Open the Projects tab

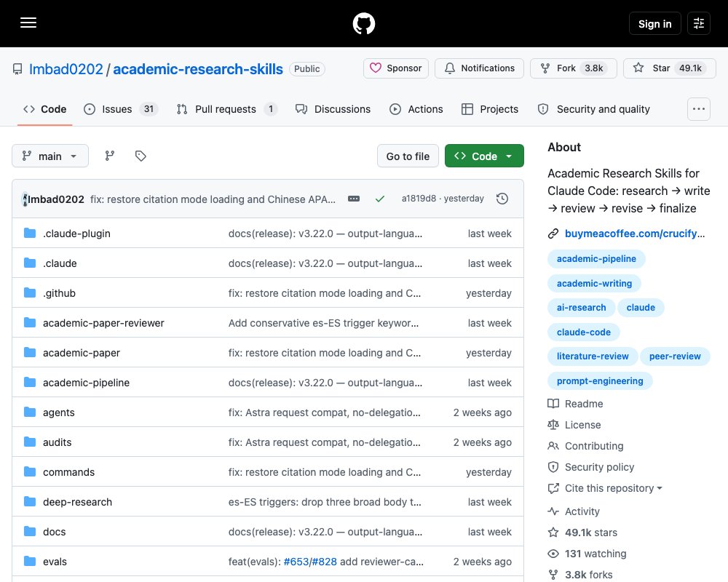click(x=490, y=109)
